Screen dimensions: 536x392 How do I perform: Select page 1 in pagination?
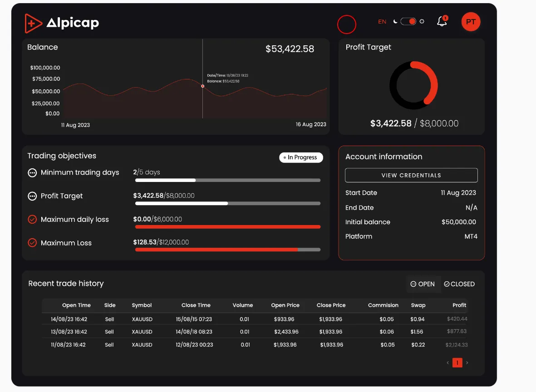[x=457, y=363]
